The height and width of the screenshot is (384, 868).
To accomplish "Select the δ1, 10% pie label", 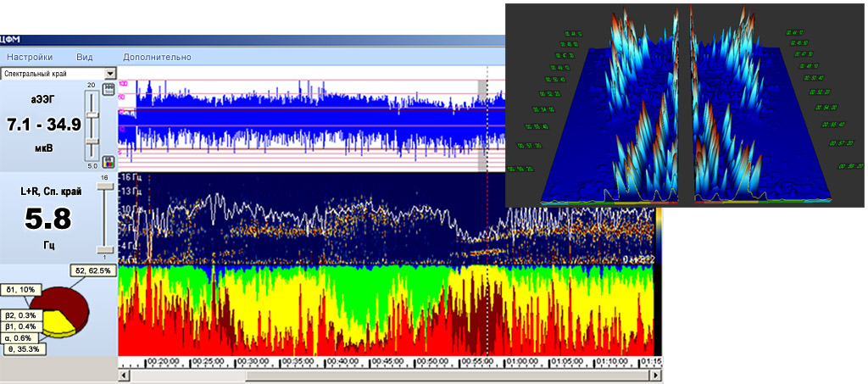I will (x=23, y=289).
